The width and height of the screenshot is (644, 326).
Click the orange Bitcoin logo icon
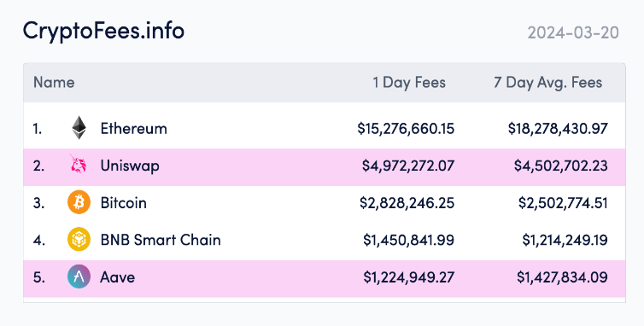point(79,202)
